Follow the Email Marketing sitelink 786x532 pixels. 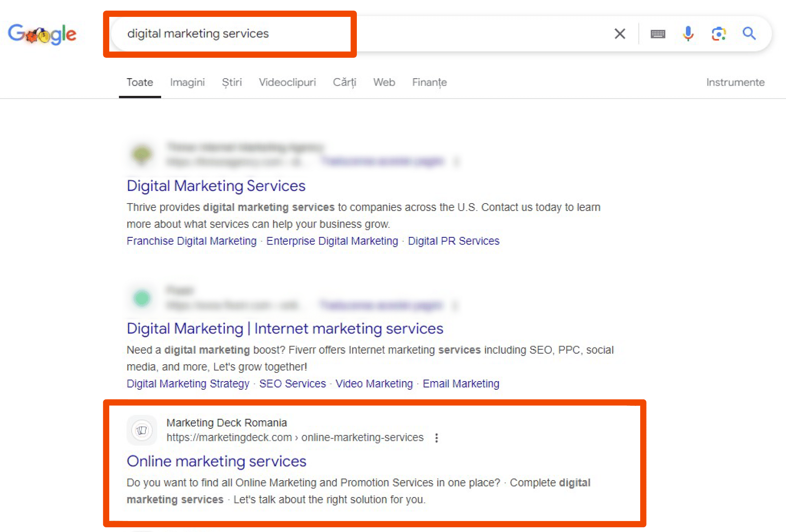(x=461, y=383)
